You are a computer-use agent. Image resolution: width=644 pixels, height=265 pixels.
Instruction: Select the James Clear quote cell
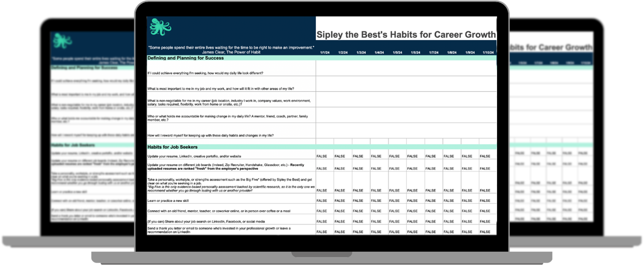click(231, 50)
